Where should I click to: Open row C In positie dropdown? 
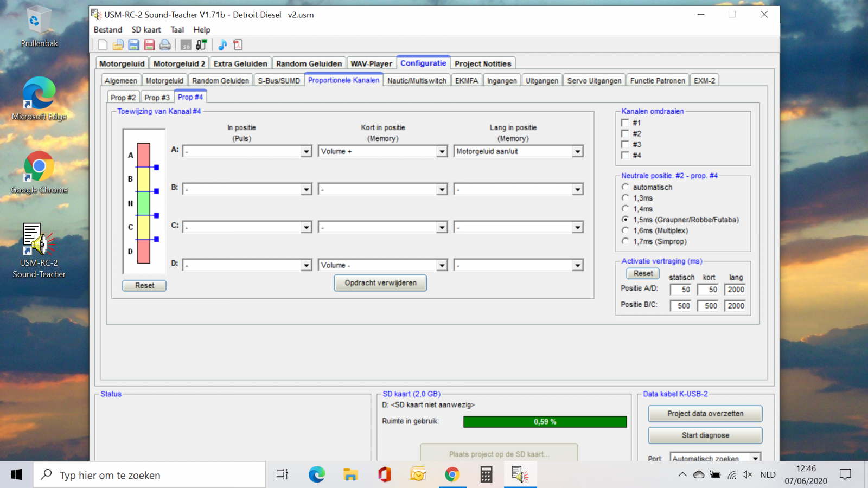247,227
